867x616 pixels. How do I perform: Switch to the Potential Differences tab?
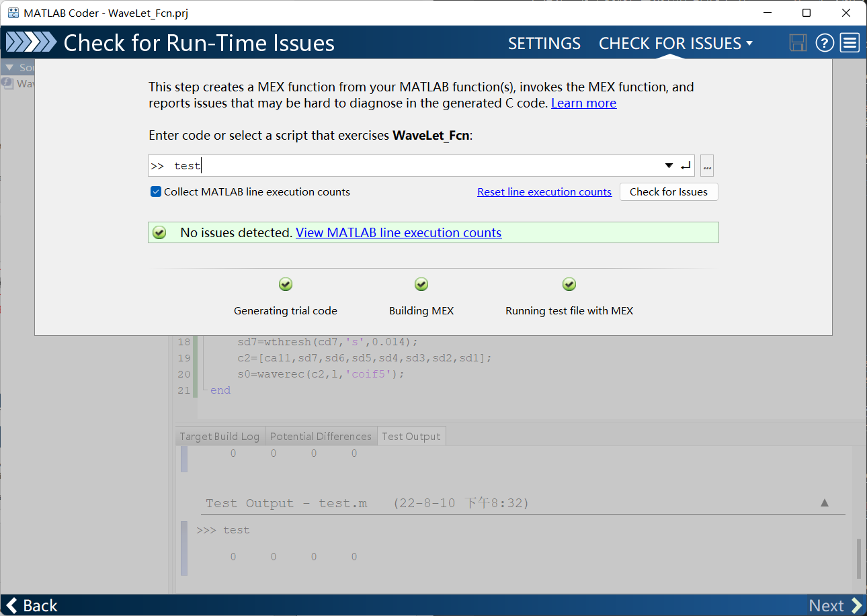(x=321, y=436)
